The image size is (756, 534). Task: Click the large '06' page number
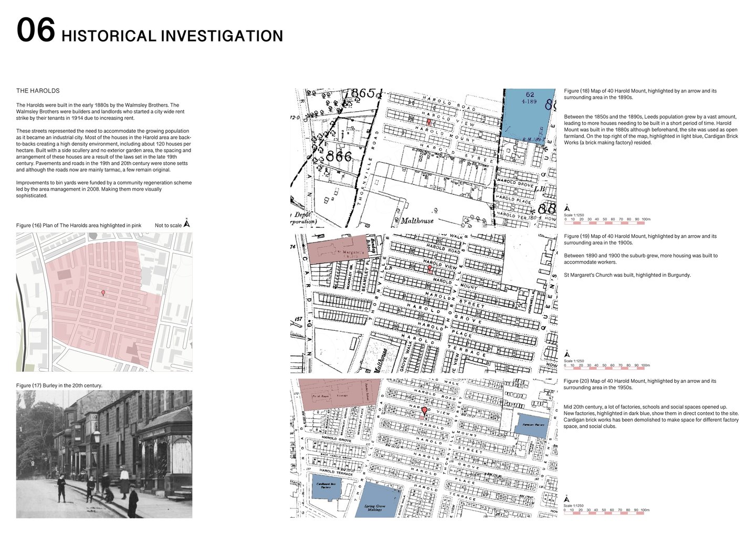tap(36, 30)
